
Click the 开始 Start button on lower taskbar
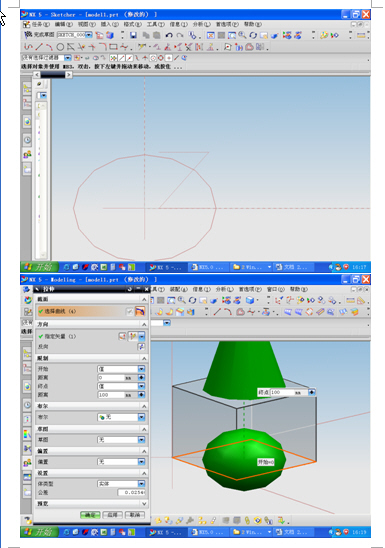point(39,532)
